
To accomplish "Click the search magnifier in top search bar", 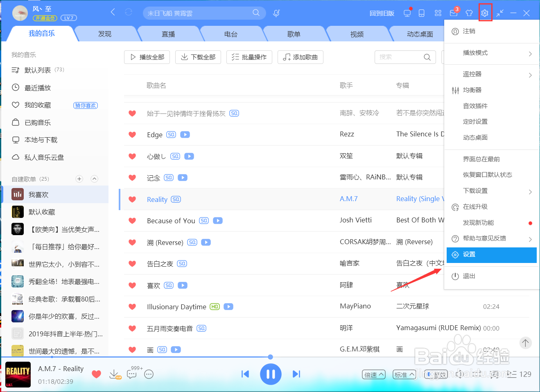I will click(256, 13).
